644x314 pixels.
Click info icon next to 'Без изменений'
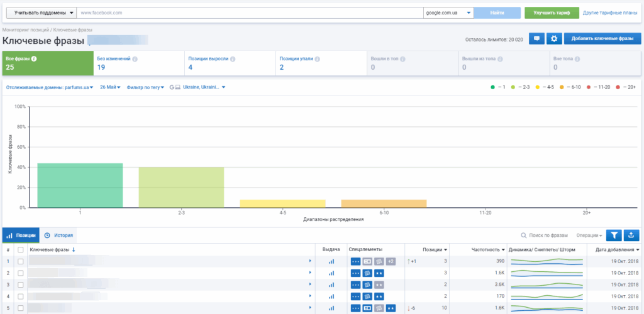(135, 59)
